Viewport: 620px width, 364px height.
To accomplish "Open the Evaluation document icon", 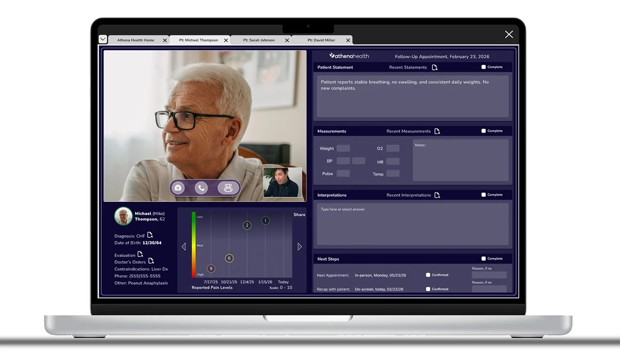I will click(140, 254).
